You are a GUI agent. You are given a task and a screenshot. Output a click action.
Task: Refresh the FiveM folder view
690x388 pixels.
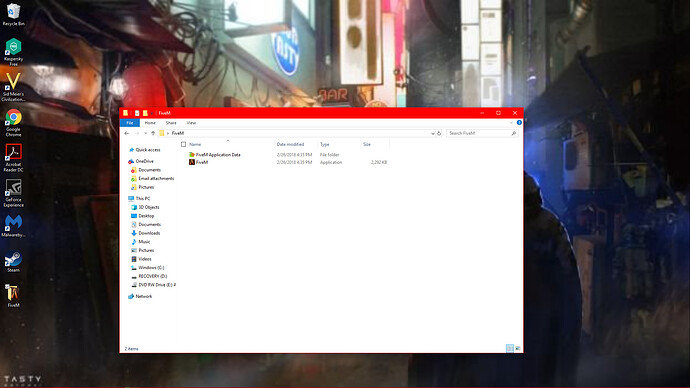click(x=439, y=133)
